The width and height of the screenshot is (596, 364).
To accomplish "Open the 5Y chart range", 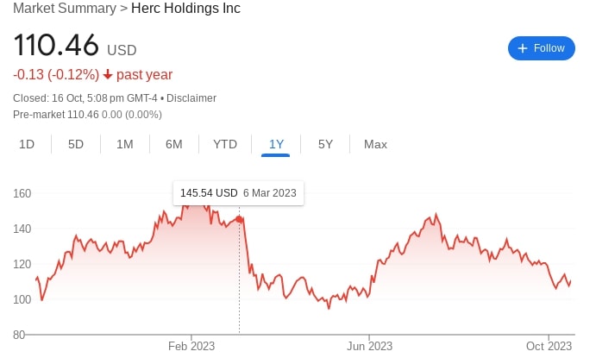I will [x=325, y=144].
